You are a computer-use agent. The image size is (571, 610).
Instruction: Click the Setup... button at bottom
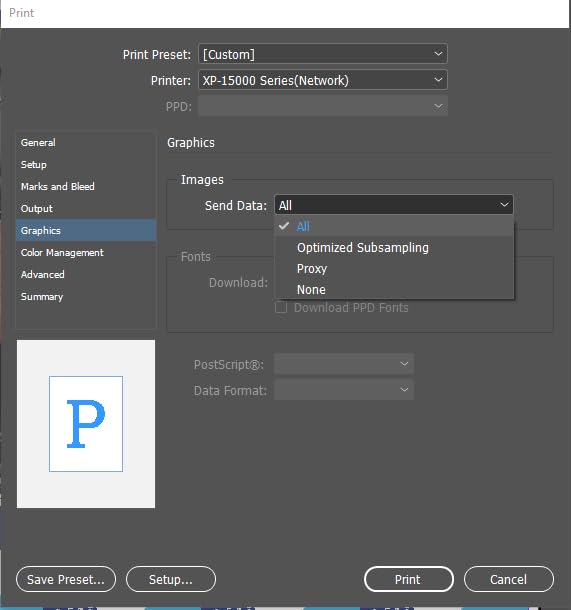(171, 579)
